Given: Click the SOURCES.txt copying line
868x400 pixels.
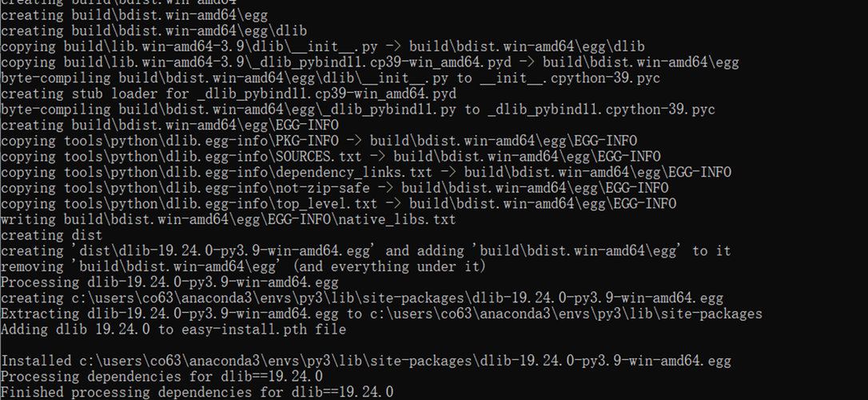Looking at the screenshot, I should (x=330, y=156).
